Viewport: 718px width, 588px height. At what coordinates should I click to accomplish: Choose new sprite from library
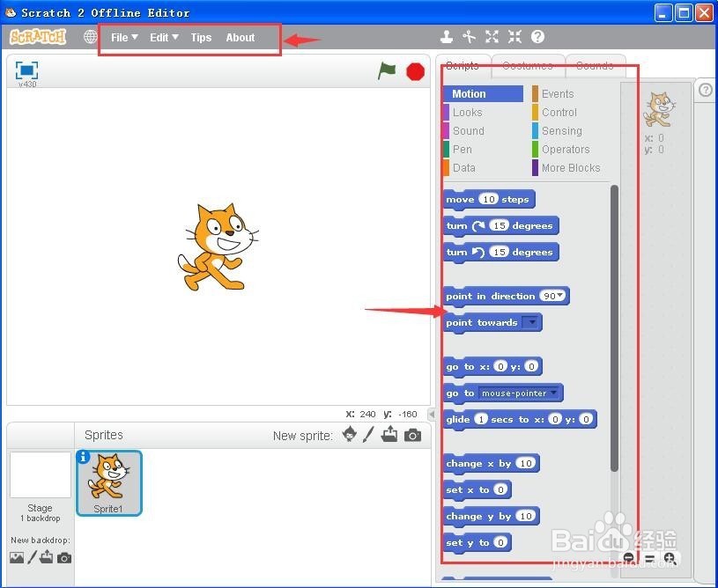[x=350, y=434]
